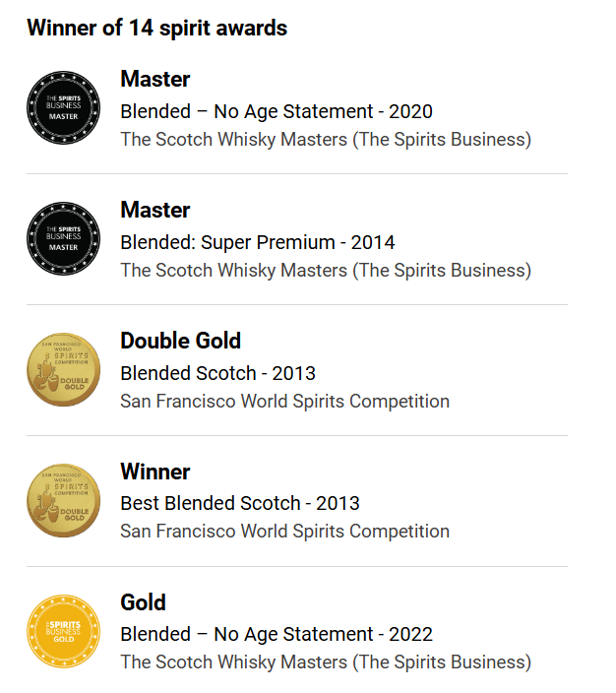Click 'Blended – No Age Statement - 2022' line
Viewport: 616px width, 693px height.
(277, 634)
